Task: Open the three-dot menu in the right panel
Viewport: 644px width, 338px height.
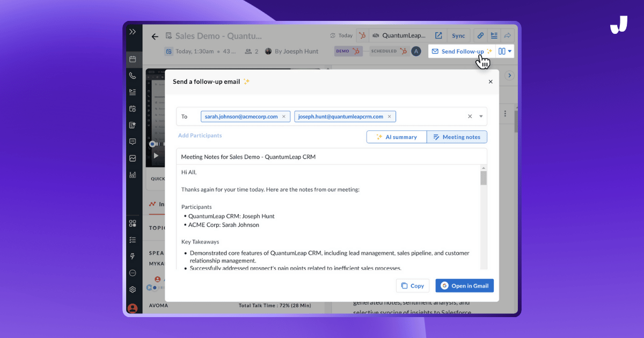Action: (x=506, y=114)
